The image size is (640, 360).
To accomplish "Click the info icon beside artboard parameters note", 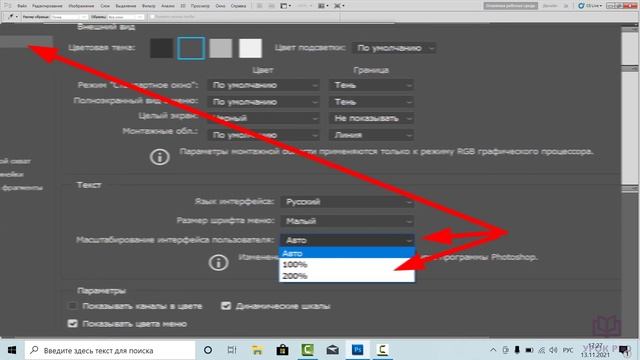I will pos(160,157).
